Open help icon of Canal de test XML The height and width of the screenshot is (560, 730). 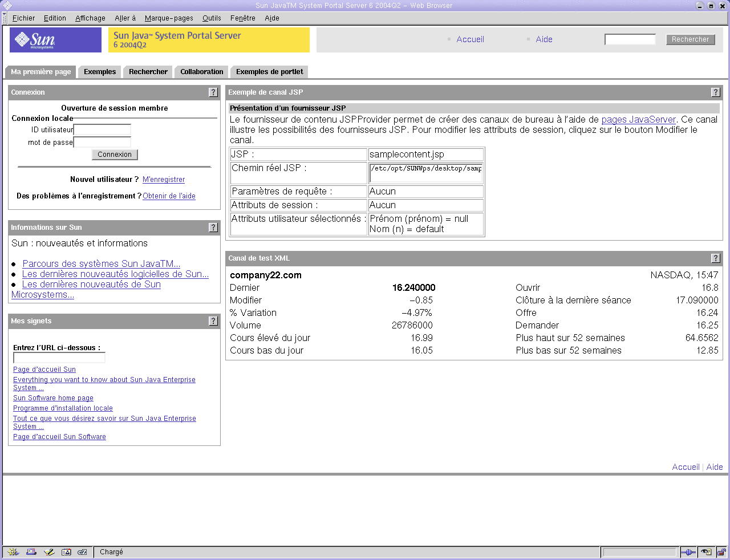pyautogui.click(x=716, y=258)
